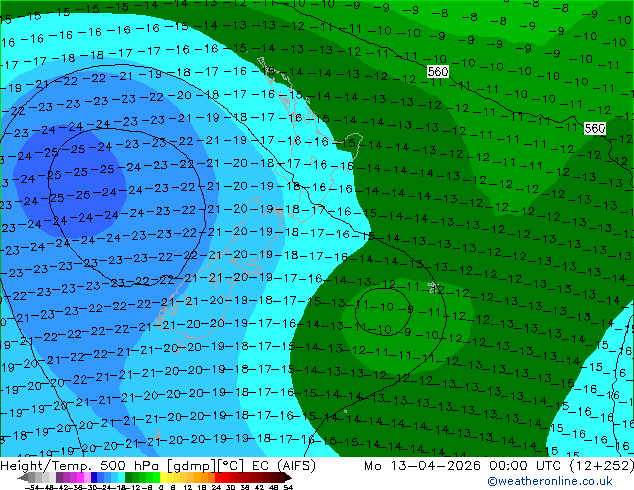Pick the dark blue legend swatch at -30
Image resolution: width=634 pixels, height=490 pixels.
click(94, 478)
